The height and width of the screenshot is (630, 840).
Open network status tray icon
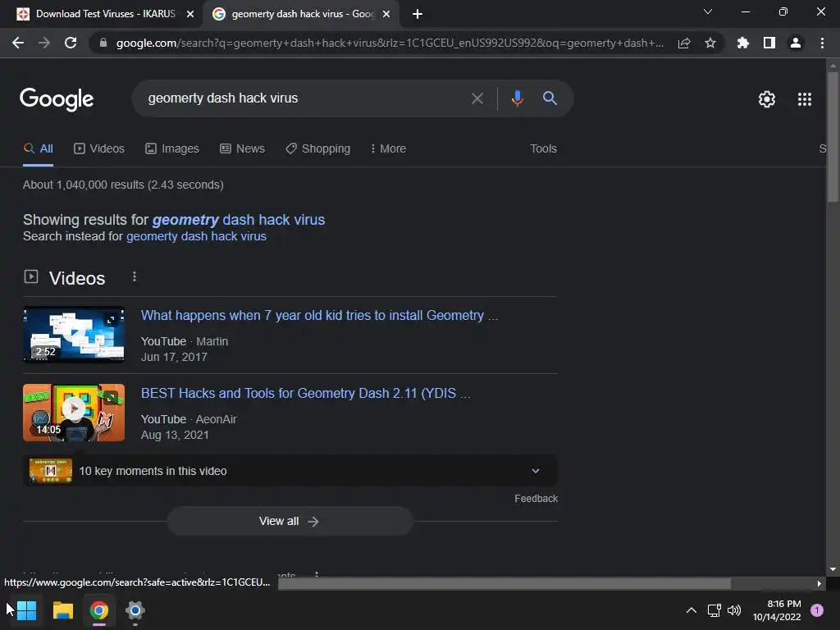coord(714,610)
